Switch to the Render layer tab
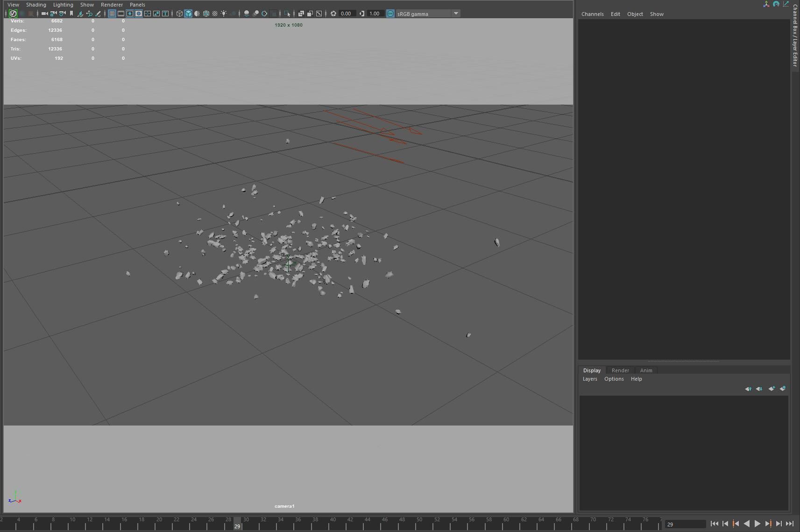 pyautogui.click(x=620, y=370)
